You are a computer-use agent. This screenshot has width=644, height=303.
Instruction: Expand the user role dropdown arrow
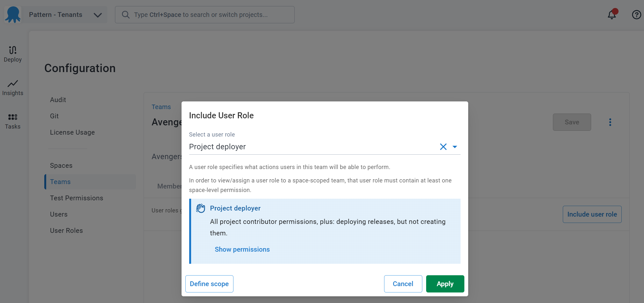pos(455,147)
